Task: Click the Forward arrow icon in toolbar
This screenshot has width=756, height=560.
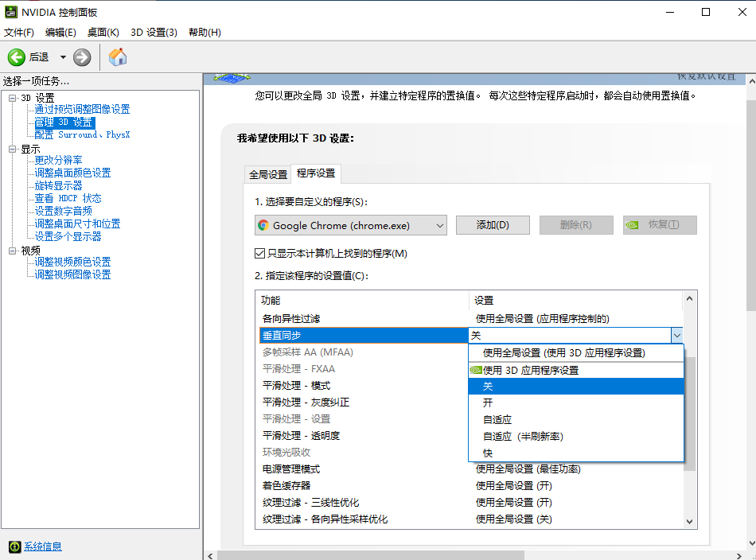Action: click(82, 57)
